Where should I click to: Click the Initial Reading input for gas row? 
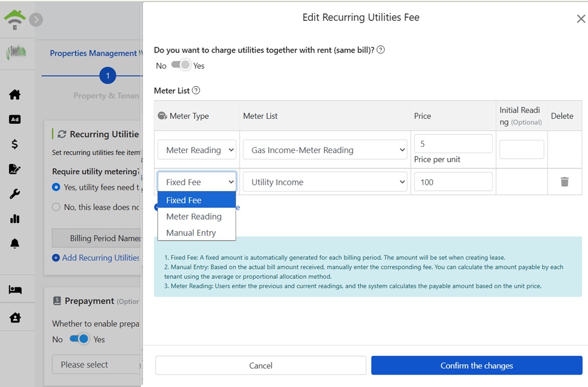pyautogui.click(x=521, y=149)
